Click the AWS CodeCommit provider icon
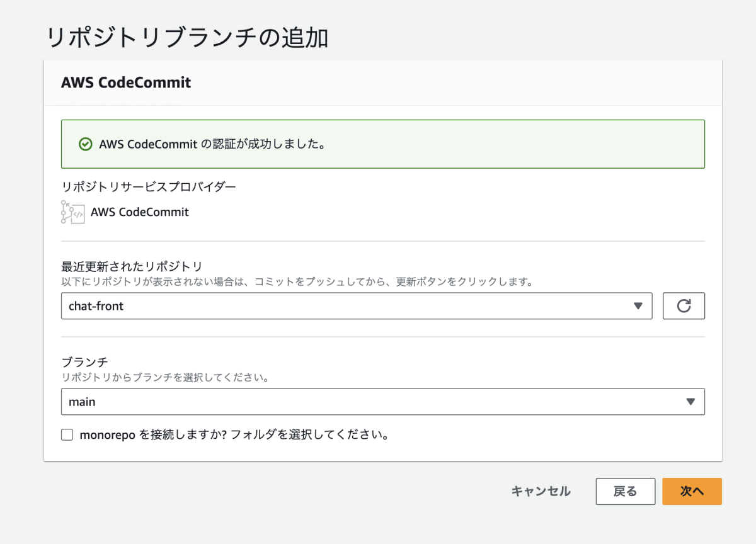This screenshot has height=544, width=756. pos(72,212)
